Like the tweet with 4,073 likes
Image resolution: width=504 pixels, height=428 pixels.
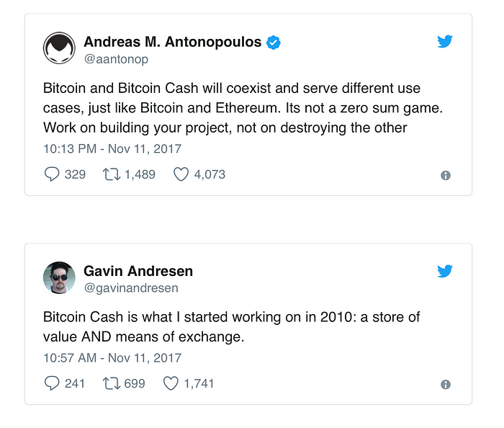coord(181,174)
